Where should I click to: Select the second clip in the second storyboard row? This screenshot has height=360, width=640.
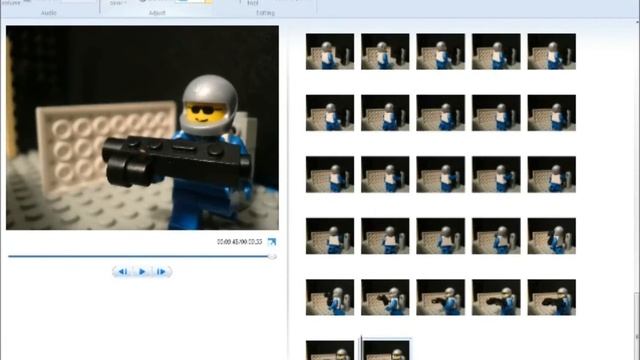385,113
